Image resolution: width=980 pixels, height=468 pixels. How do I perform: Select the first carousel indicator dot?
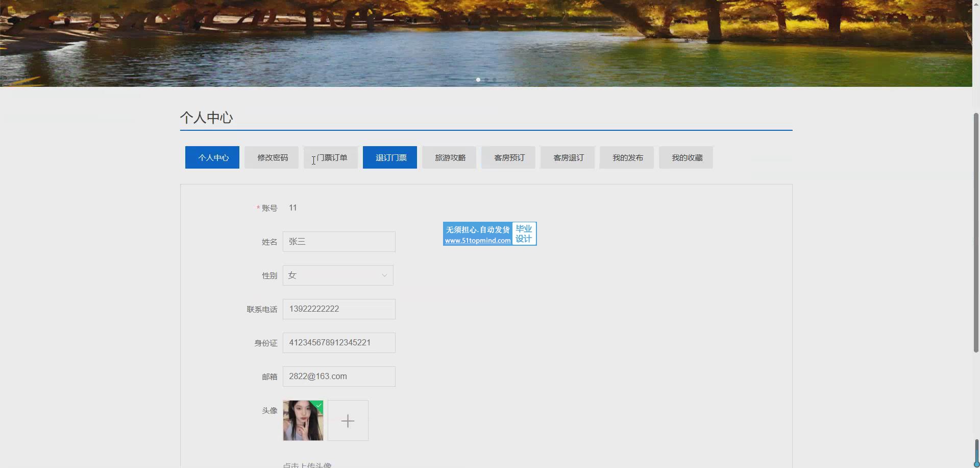click(478, 80)
